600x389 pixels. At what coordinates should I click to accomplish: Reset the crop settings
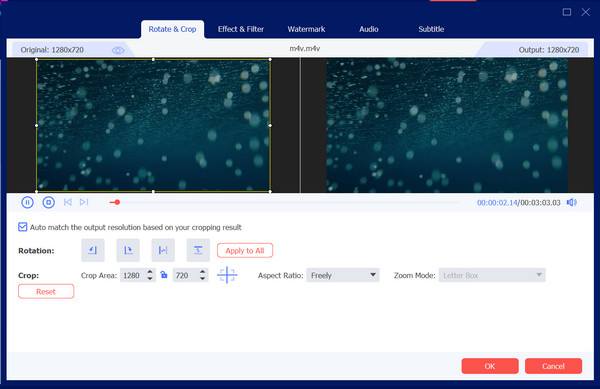pos(46,291)
